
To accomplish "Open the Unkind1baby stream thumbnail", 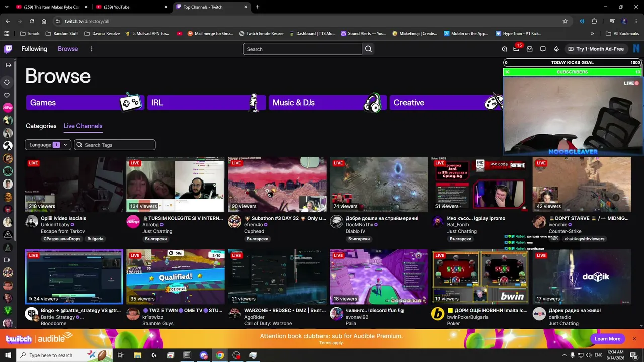I will (x=74, y=185).
